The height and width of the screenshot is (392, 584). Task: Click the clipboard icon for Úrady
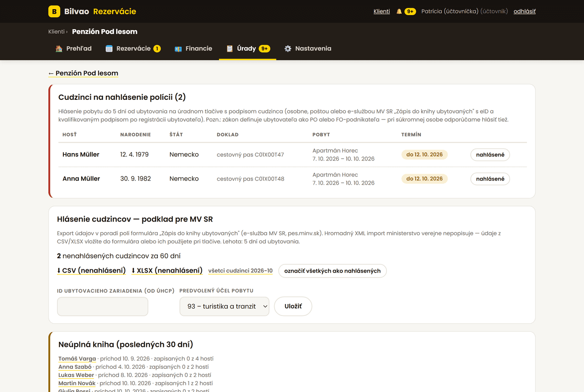230,48
